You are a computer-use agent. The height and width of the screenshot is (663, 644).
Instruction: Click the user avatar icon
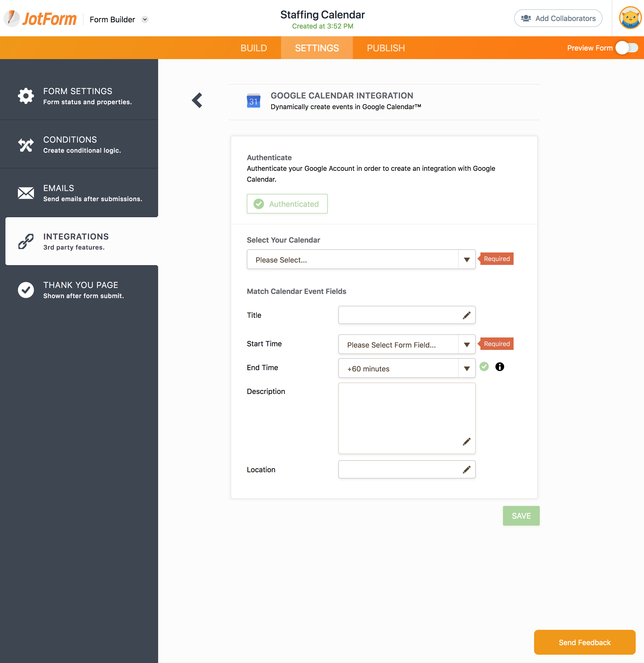tap(630, 18)
